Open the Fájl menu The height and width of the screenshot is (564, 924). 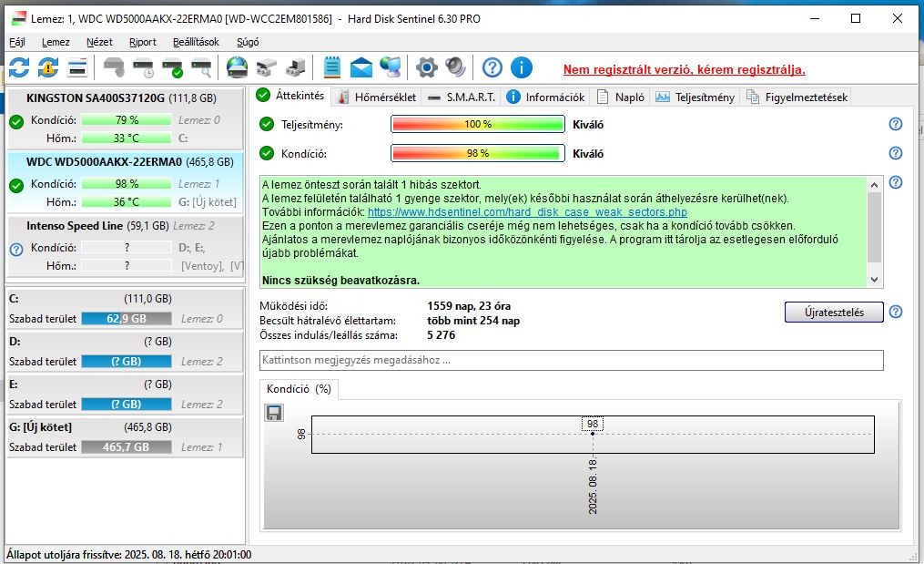coord(17,42)
